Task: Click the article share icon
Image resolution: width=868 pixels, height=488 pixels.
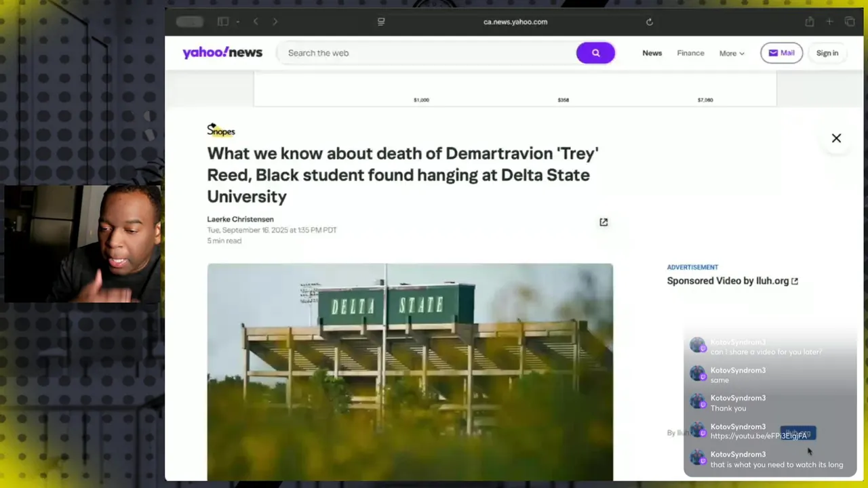Action: point(604,222)
